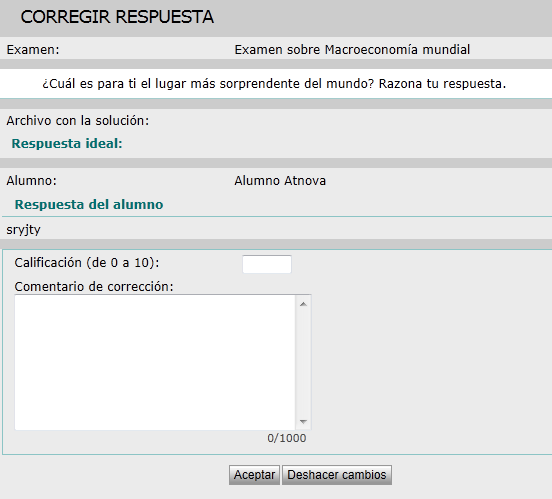Select the 'Archivo con la solución:' label
The image size is (552, 499).
click(78, 121)
